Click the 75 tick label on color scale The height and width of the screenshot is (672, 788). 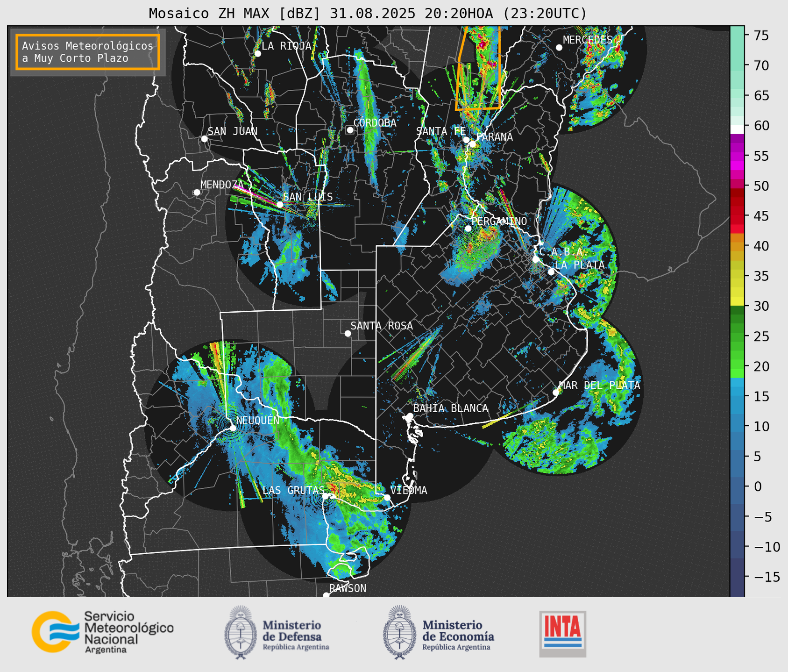point(761,36)
